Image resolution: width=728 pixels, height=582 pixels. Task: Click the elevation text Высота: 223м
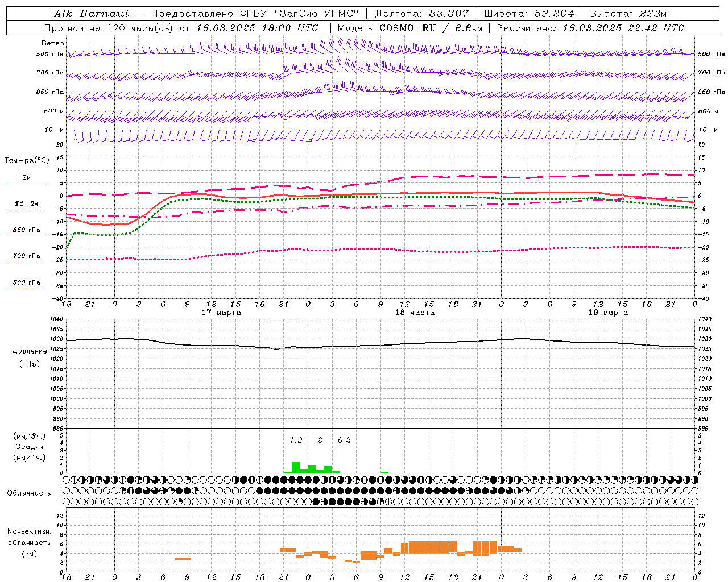(x=628, y=14)
